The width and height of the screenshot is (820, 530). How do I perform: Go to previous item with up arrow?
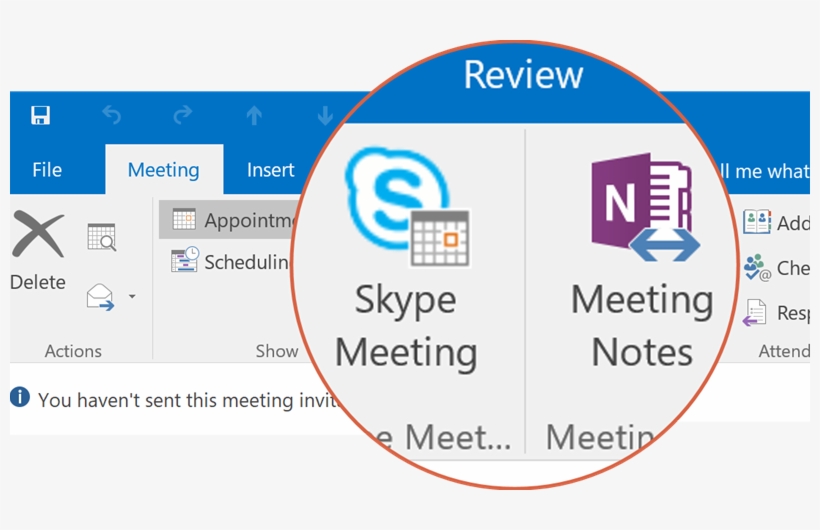(x=254, y=115)
